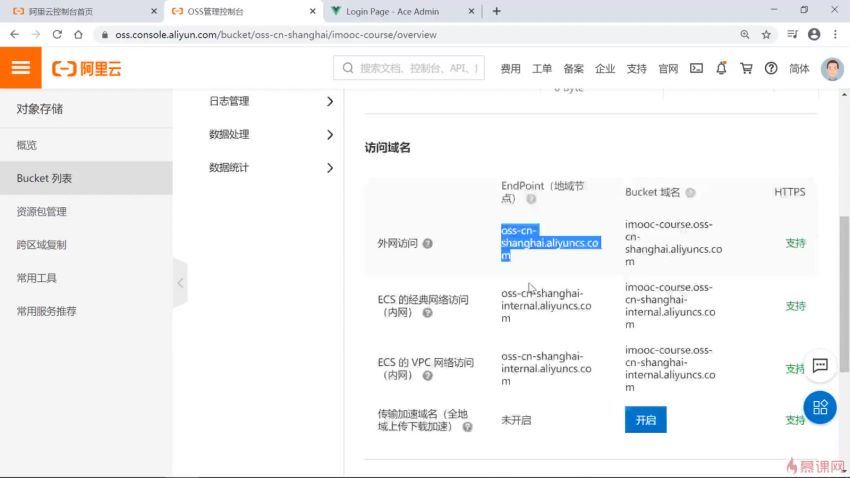Switch to the Login Page - Ace Admin tab

click(x=401, y=11)
